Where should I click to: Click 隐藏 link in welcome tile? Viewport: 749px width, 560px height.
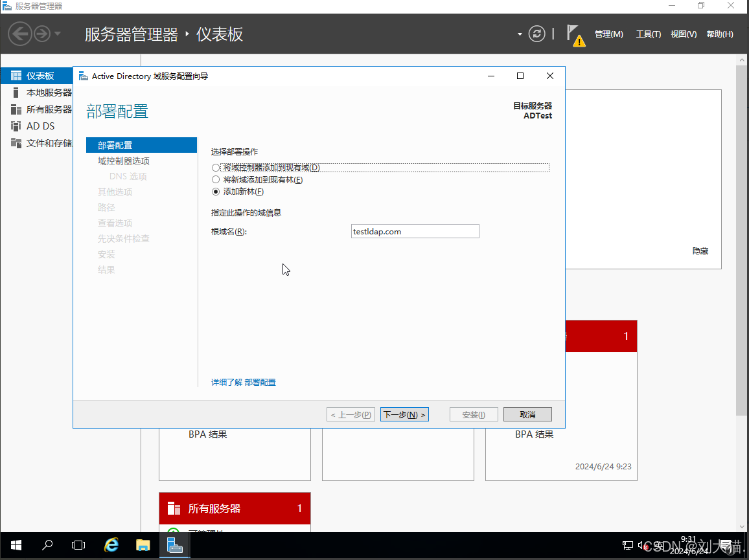pyautogui.click(x=700, y=251)
